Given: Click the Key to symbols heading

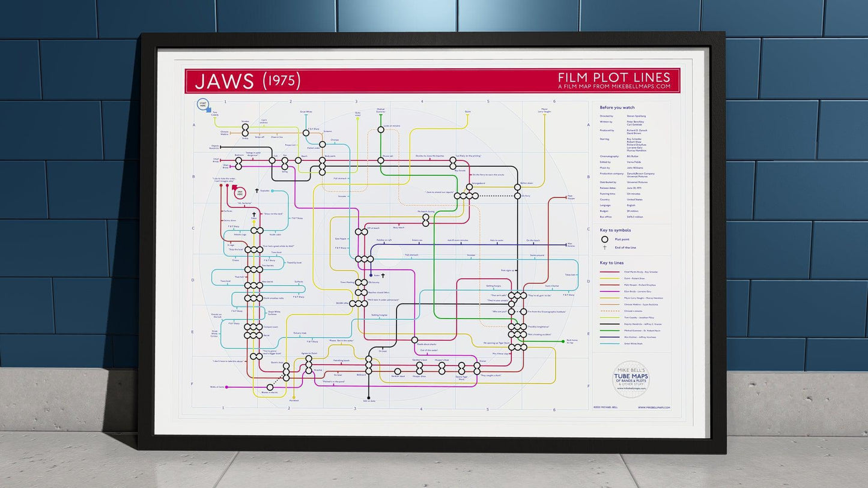Looking at the screenshot, I should (x=615, y=230).
